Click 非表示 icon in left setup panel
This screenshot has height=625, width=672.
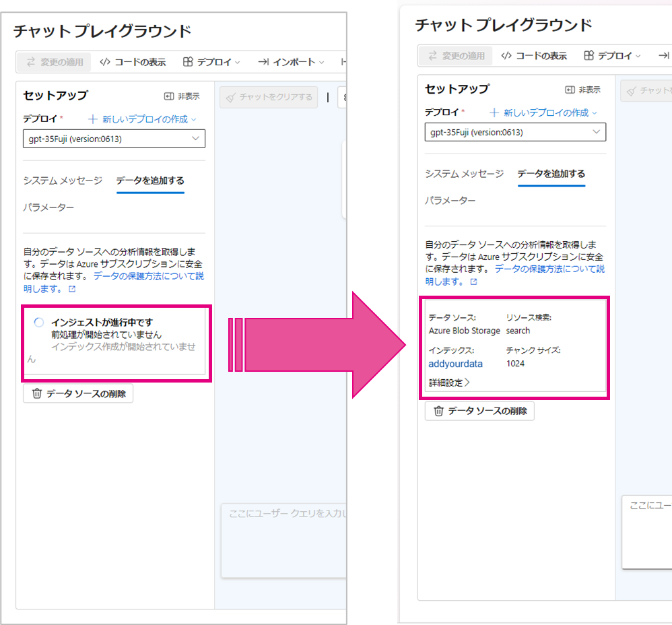click(x=169, y=96)
